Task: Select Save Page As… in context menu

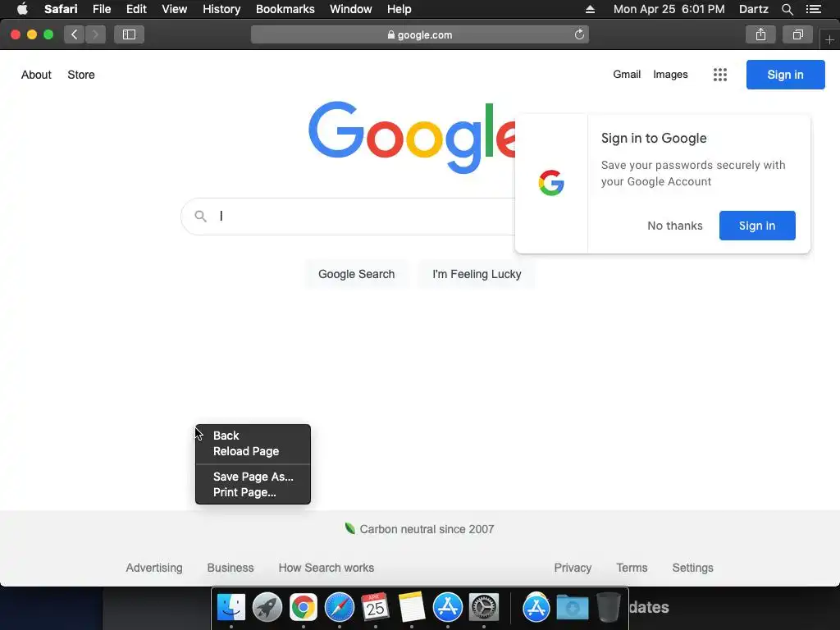Action: [x=253, y=477]
